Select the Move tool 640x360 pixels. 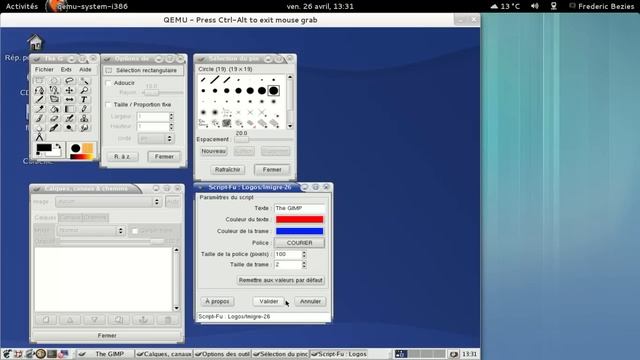pyautogui.click(x=69, y=90)
